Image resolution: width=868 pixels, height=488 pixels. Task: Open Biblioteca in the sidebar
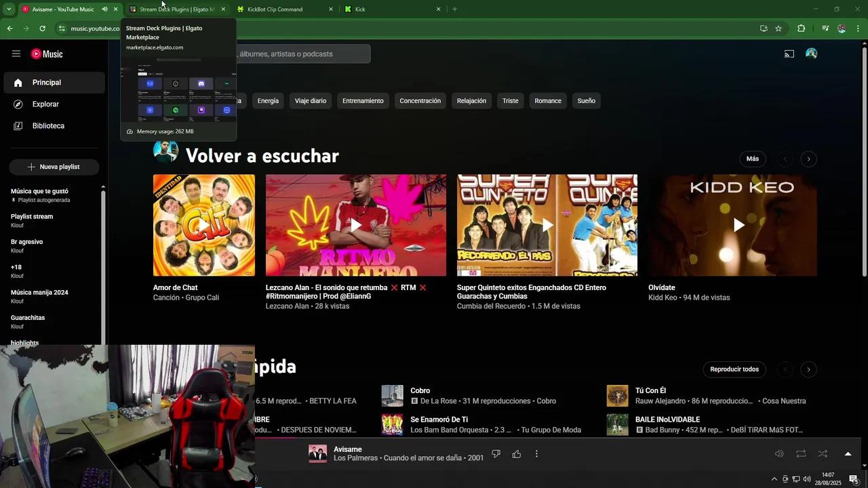(x=54, y=126)
